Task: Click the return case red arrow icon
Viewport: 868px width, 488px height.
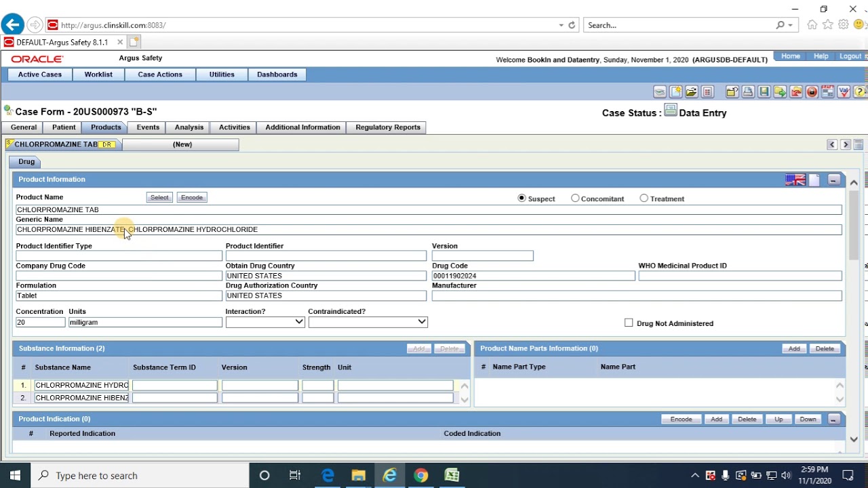Action: coord(796,92)
